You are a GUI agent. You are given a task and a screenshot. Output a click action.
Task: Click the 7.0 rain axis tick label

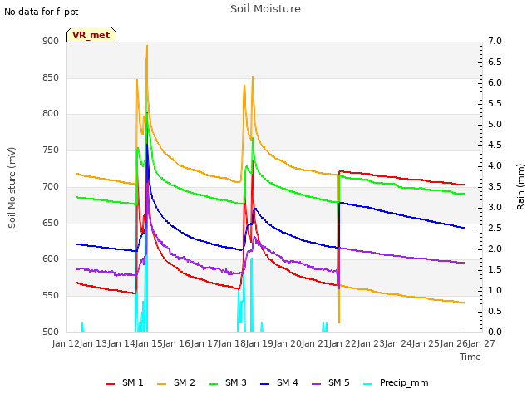click(495, 42)
